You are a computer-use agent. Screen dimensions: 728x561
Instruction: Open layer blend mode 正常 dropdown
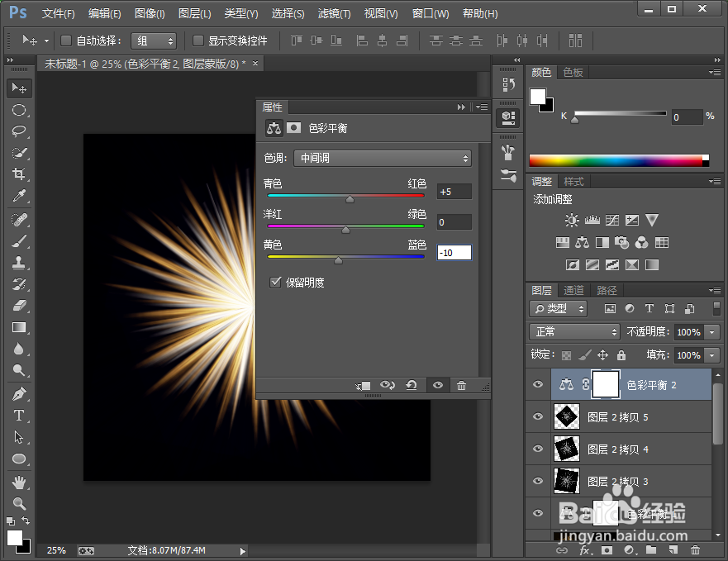[x=575, y=332]
